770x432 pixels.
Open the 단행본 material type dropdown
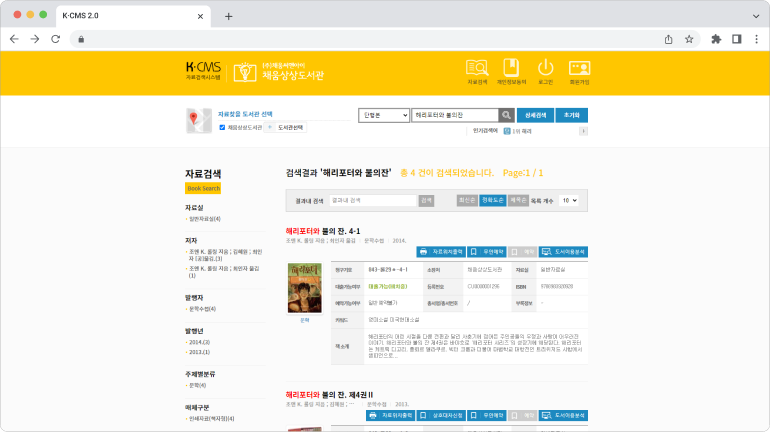(384, 115)
